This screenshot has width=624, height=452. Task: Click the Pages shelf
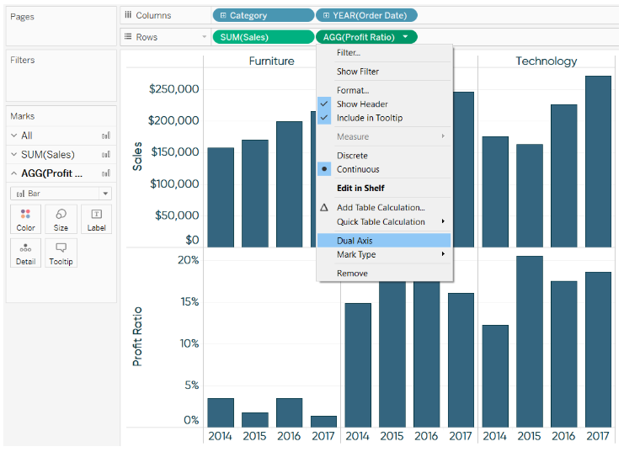(61, 26)
